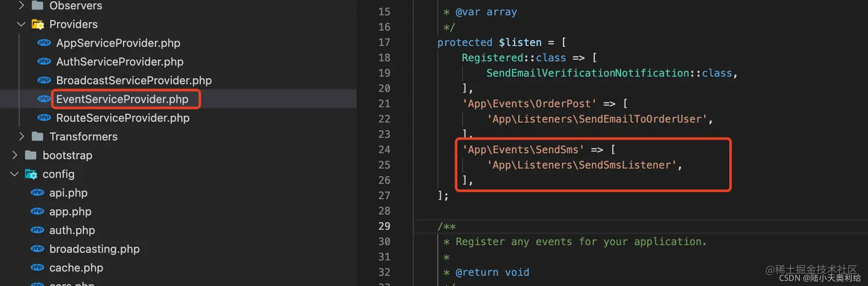Image resolution: width=868 pixels, height=286 pixels.
Task: Click PHP icon beside AppServiceProvider.php
Action: (x=44, y=43)
